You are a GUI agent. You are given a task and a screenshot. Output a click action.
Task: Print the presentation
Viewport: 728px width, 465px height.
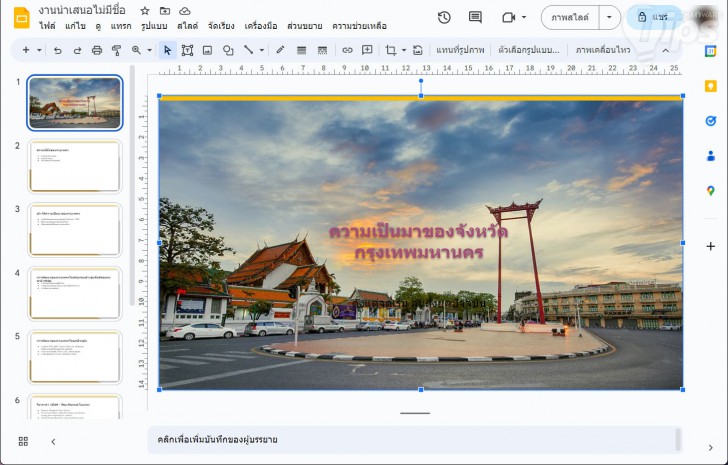point(97,50)
